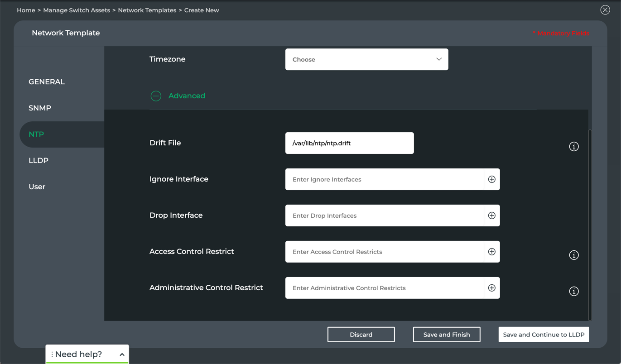Click the Discard button
The width and height of the screenshot is (621, 364).
pyautogui.click(x=361, y=335)
